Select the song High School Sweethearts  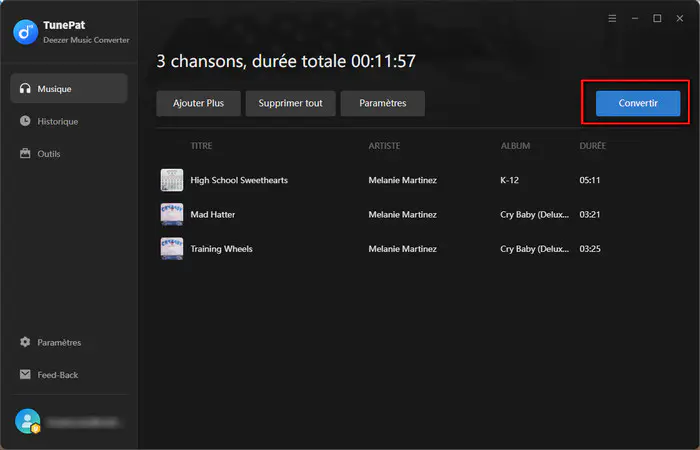[x=239, y=180]
